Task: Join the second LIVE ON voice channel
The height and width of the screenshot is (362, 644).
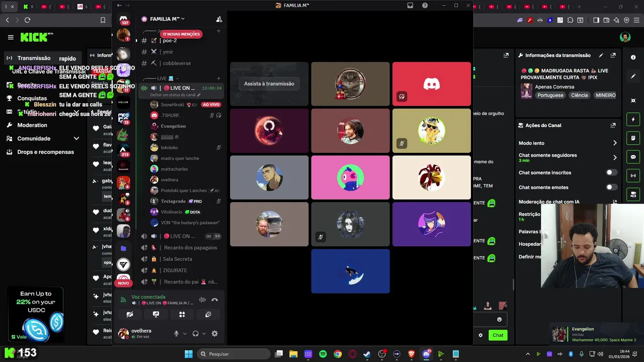Action: (181, 236)
